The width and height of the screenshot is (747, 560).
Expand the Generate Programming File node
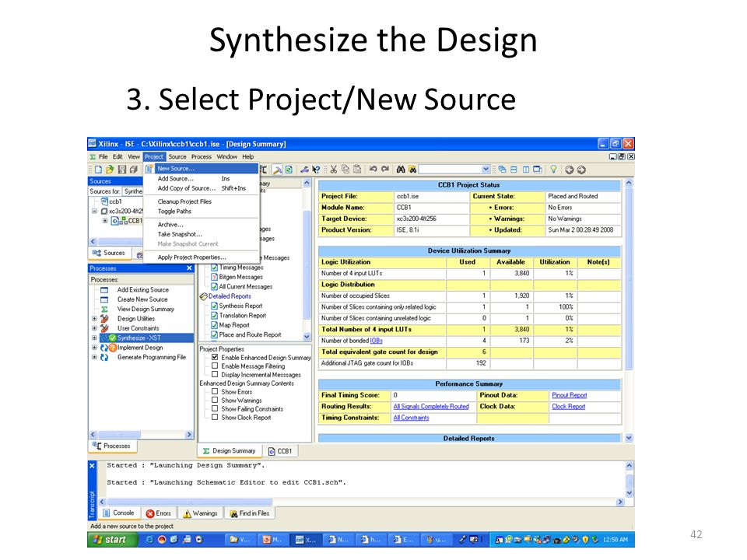coord(94,357)
